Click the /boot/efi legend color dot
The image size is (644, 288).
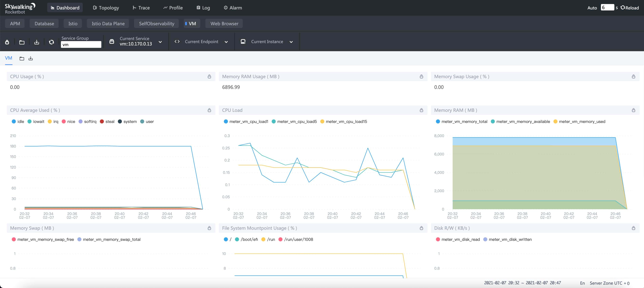[x=237, y=240]
